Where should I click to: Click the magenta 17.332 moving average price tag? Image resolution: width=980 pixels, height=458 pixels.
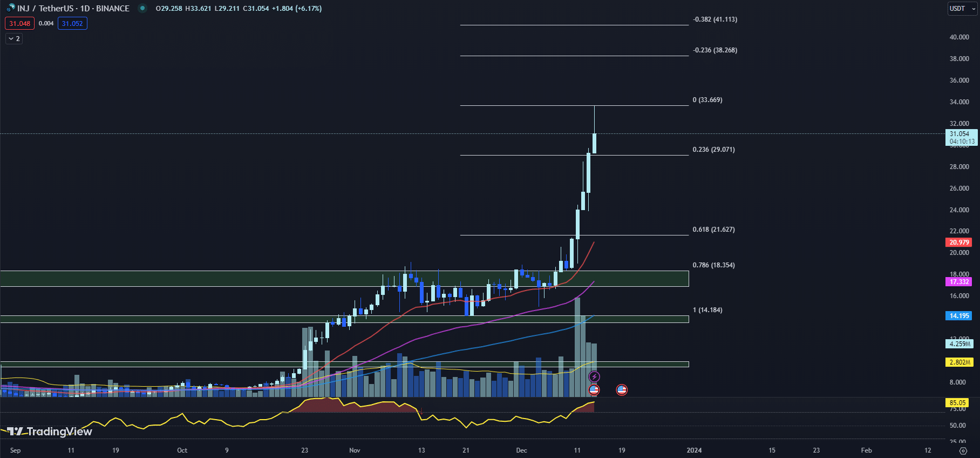959,282
